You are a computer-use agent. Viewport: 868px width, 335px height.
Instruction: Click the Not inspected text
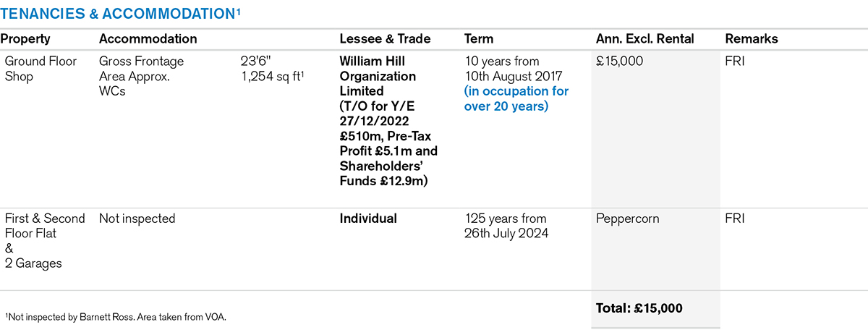click(x=137, y=219)
